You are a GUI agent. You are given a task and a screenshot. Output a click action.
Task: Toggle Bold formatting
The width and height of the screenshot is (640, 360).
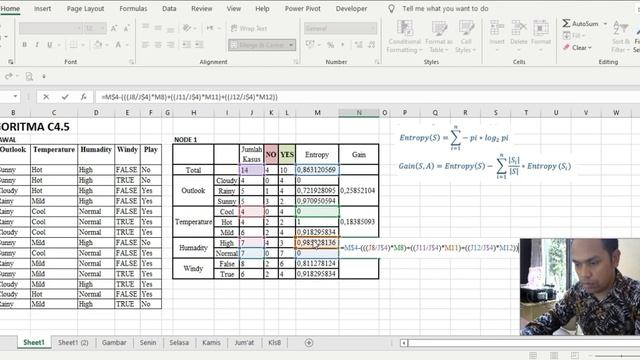tap(24, 45)
